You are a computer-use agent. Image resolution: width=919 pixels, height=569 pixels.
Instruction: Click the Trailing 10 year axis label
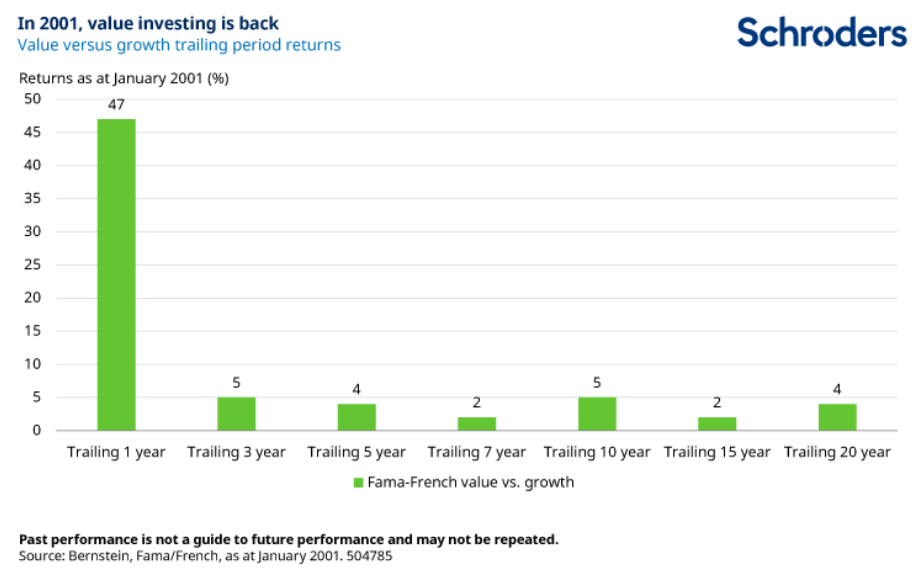coord(597,452)
